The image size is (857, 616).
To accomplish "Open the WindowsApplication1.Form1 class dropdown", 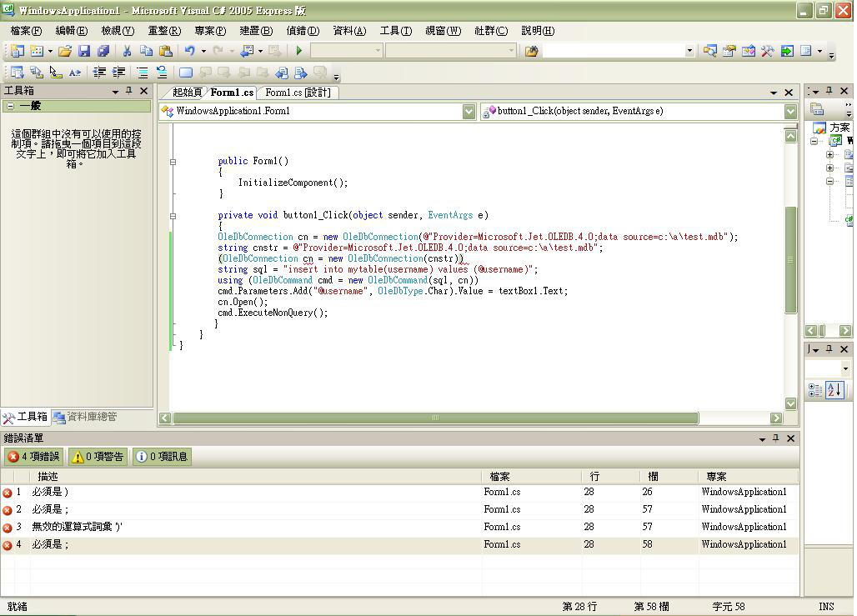I will pos(469,111).
